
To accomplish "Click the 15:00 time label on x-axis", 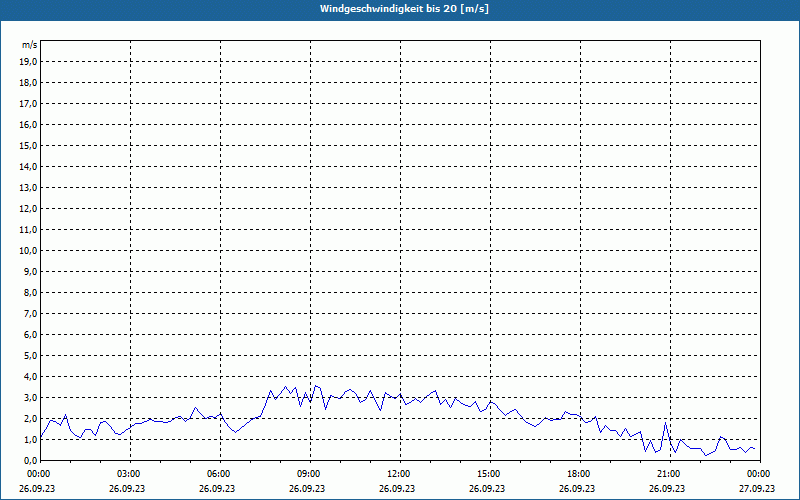I will pyautogui.click(x=490, y=474).
